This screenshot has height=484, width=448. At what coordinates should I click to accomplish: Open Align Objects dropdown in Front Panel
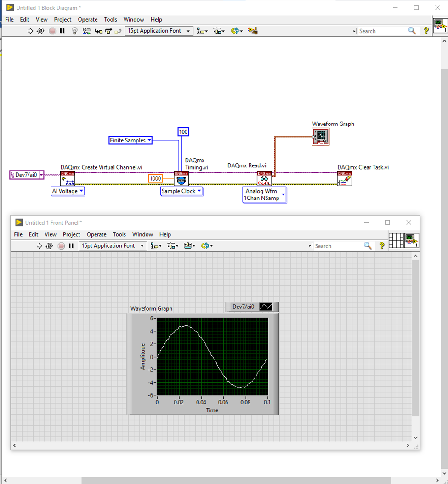tap(156, 246)
